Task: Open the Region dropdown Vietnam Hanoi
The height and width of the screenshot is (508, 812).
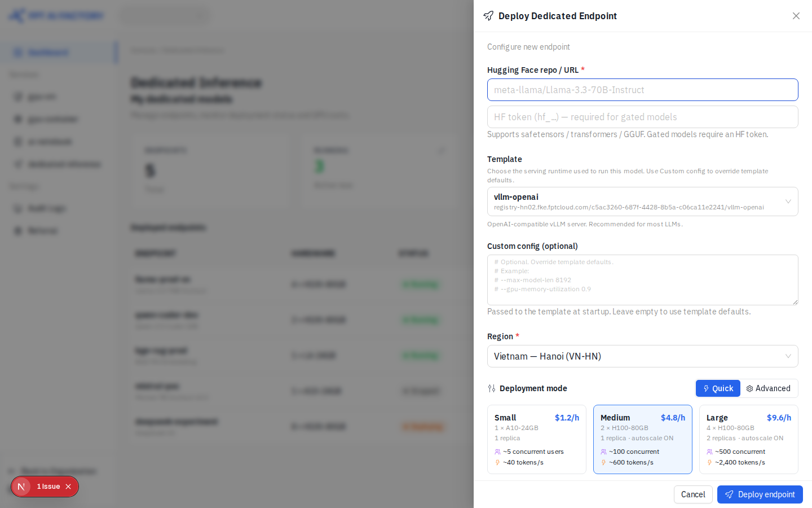Action: [x=643, y=356]
